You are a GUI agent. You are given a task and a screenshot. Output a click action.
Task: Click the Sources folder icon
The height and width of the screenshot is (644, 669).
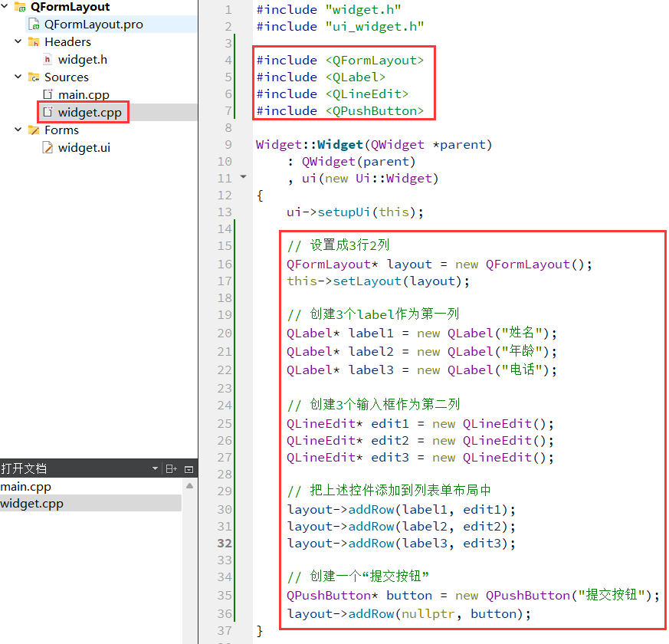[x=34, y=77]
